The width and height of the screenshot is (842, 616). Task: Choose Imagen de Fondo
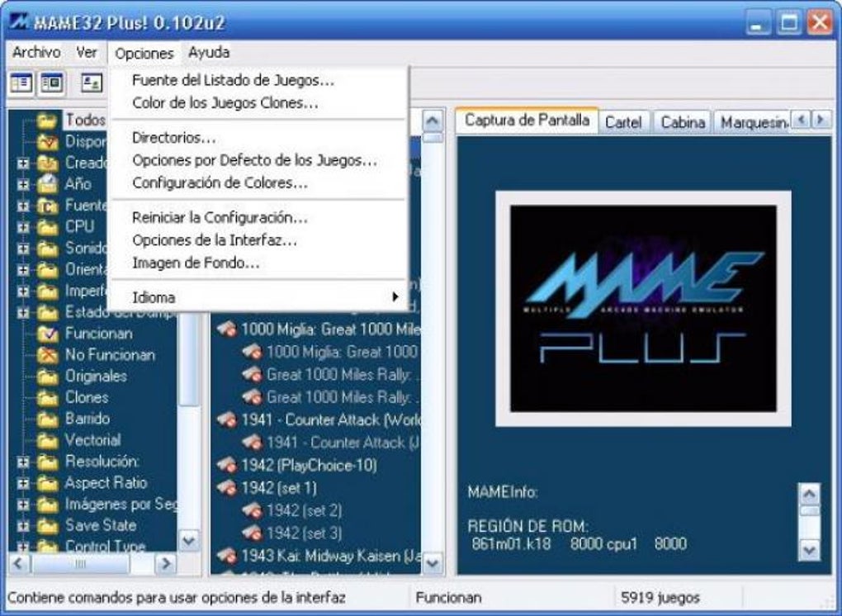click(x=259, y=263)
